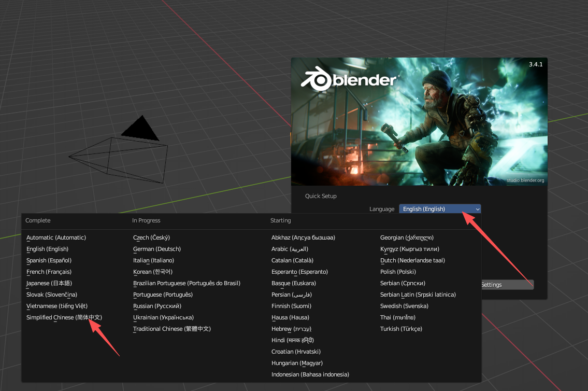Pick Spanish (Español) from Complete languages

click(x=49, y=260)
